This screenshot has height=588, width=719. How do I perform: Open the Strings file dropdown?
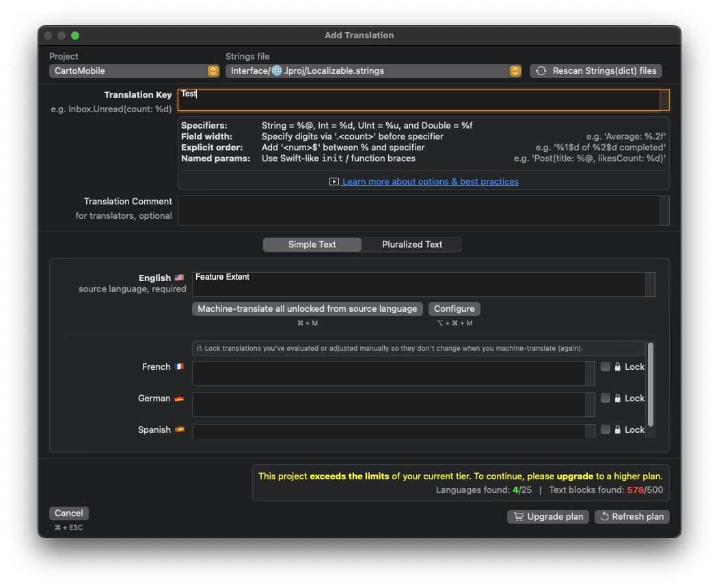click(x=373, y=70)
